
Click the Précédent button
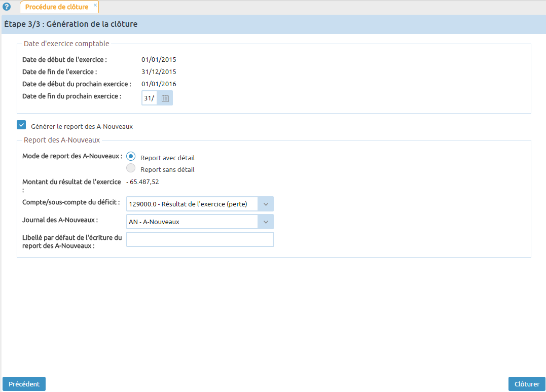click(x=24, y=384)
